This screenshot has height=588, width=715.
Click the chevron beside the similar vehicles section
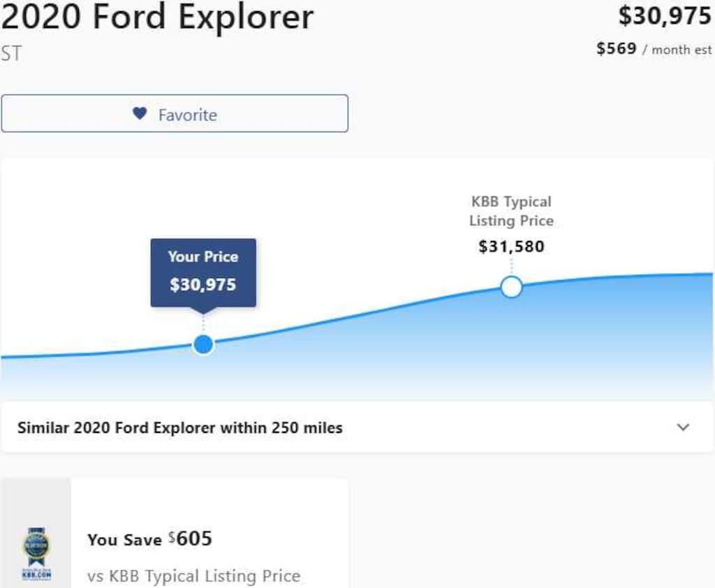(x=685, y=427)
